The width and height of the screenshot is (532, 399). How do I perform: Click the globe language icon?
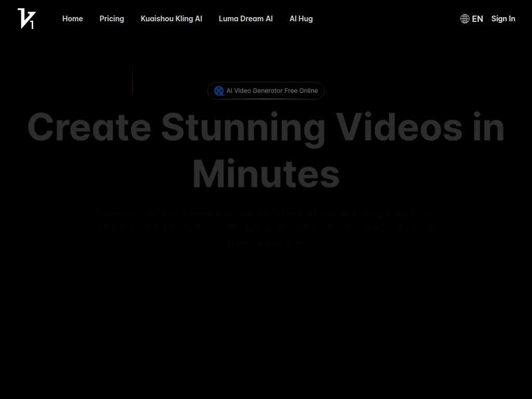tap(465, 19)
